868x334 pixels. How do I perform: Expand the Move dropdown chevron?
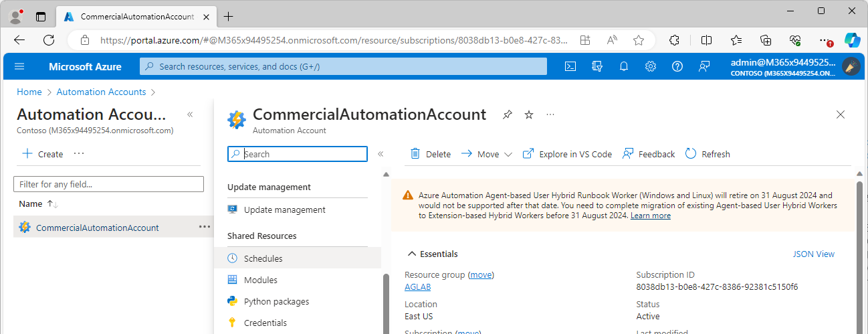pos(508,154)
